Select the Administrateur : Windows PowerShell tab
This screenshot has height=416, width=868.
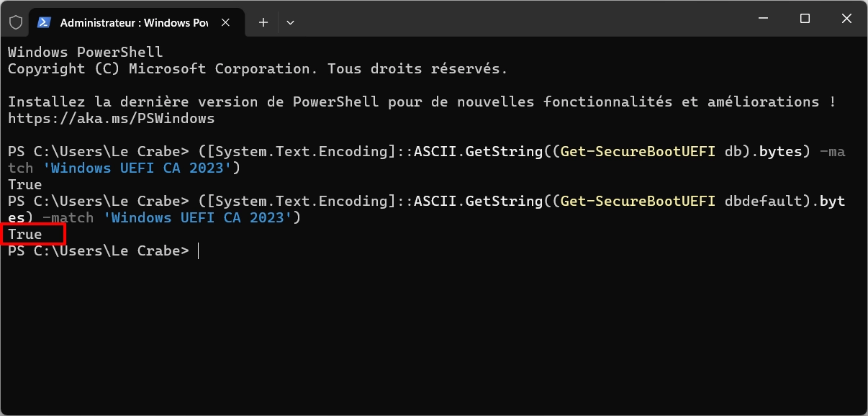[x=133, y=22]
